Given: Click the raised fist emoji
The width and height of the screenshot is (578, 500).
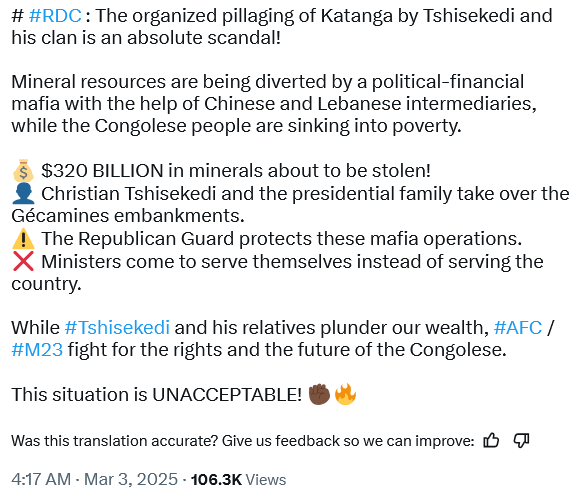Looking at the screenshot, I should coord(319,394).
